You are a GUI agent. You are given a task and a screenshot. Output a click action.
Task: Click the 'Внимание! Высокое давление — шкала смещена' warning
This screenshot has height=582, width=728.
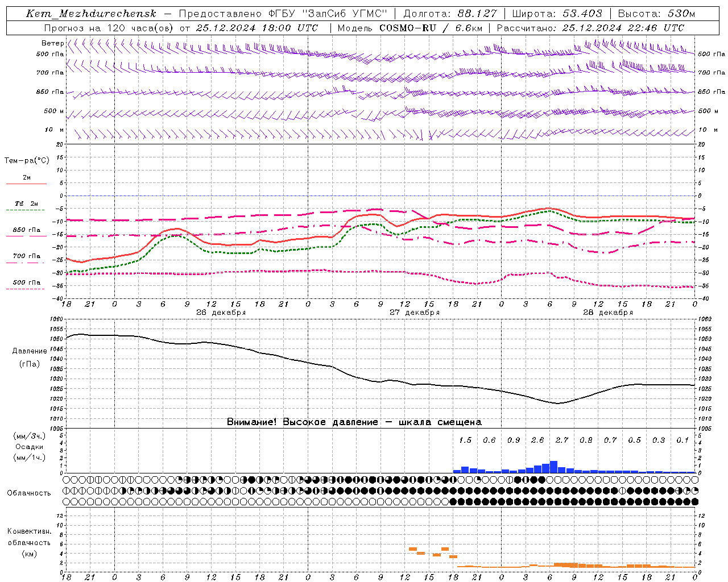[x=354, y=422]
